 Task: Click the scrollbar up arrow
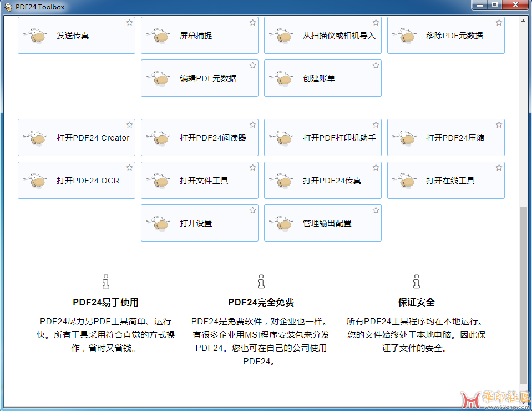[523, 21]
